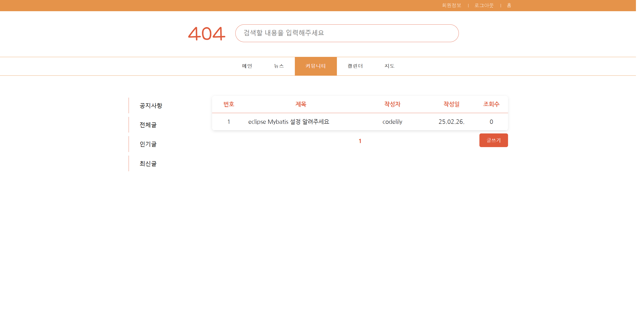The height and width of the screenshot is (328, 644).
Task: Focus the search box '검색할 내용을 입력해주세요'
Action: coord(347,33)
